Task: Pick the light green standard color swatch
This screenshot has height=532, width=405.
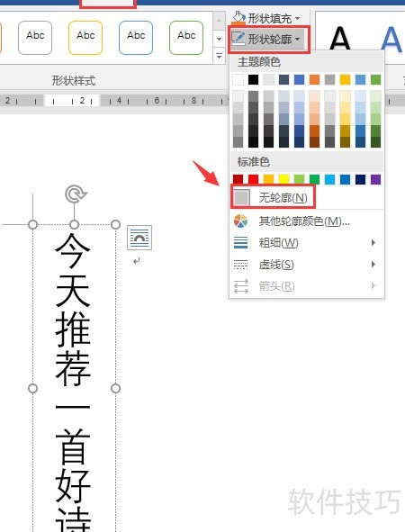Action: coord(299,179)
